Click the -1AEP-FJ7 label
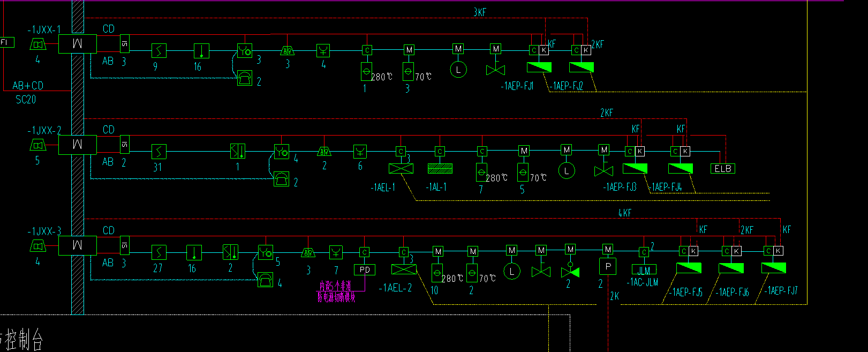 (781, 291)
